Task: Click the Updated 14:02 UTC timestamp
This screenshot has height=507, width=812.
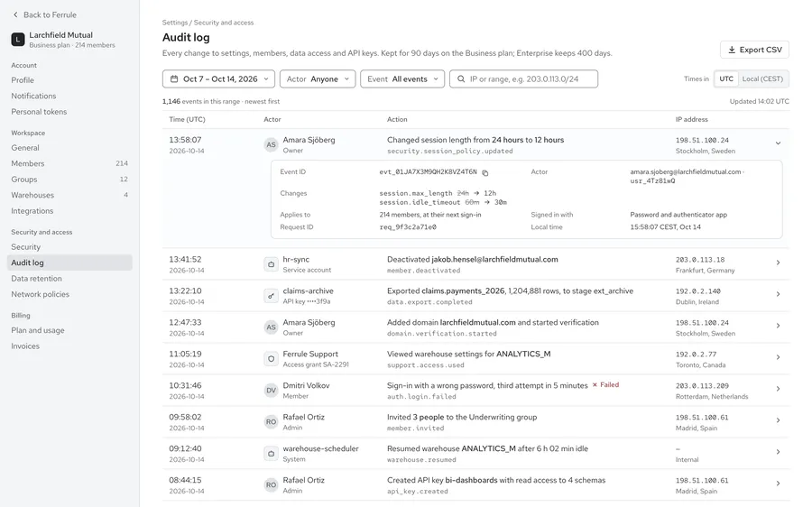Action: (759, 102)
